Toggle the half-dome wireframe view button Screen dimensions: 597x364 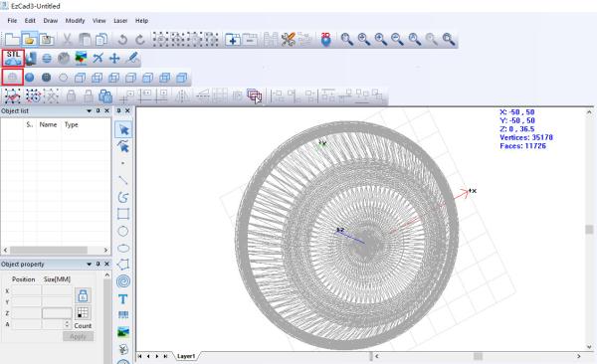[13, 78]
